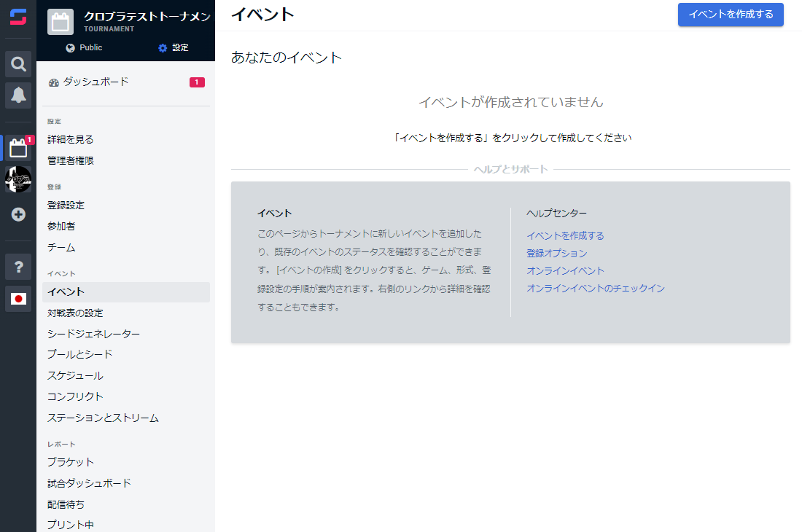The image size is (802, 532).
Task: Change language via Japan flag icon
Action: (x=18, y=299)
